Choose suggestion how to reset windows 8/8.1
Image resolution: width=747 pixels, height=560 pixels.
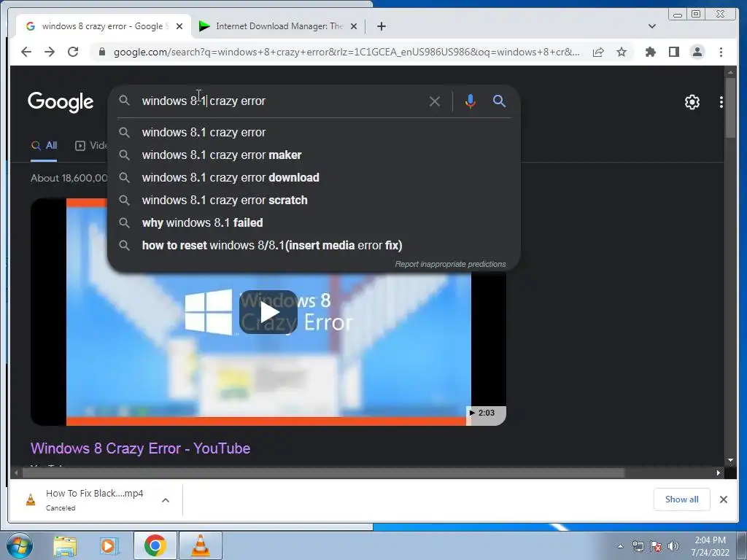coord(314,245)
